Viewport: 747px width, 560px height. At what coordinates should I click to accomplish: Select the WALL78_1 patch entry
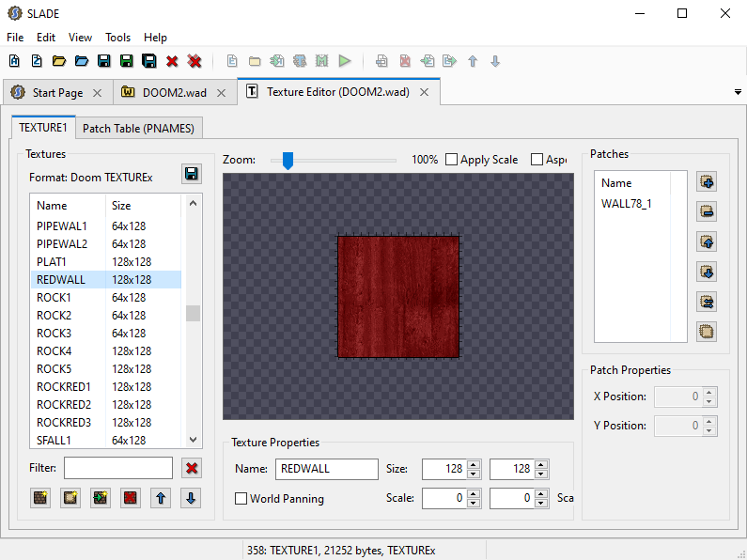coord(627,203)
